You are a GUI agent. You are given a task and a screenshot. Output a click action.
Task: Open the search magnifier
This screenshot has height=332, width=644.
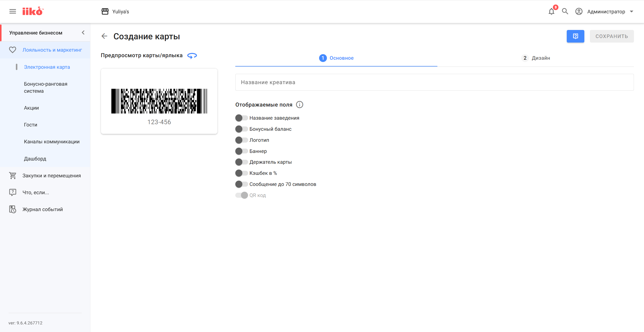565,11
